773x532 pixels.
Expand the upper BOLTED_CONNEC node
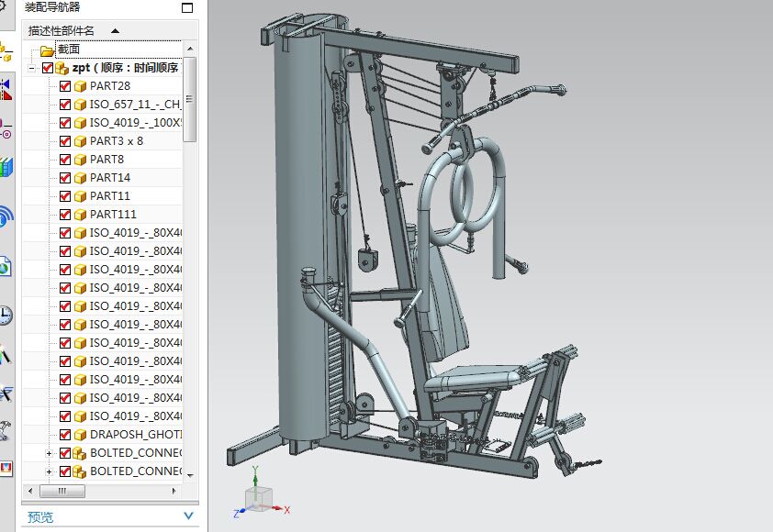pyautogui.click(x=49, y=453)
